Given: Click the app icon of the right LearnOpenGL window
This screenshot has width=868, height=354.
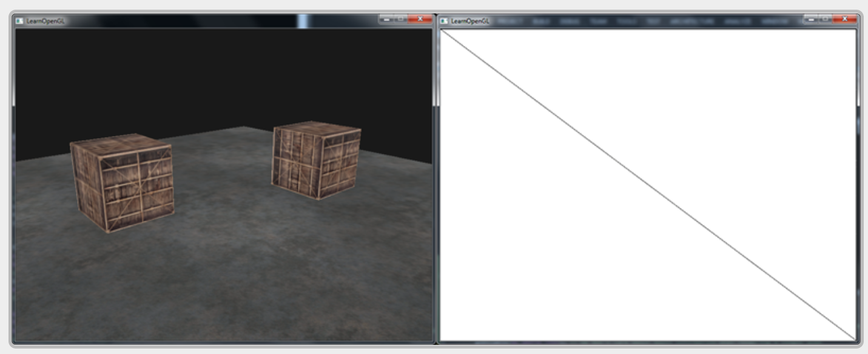Looking at the screenshot, I should click(444, 21).
